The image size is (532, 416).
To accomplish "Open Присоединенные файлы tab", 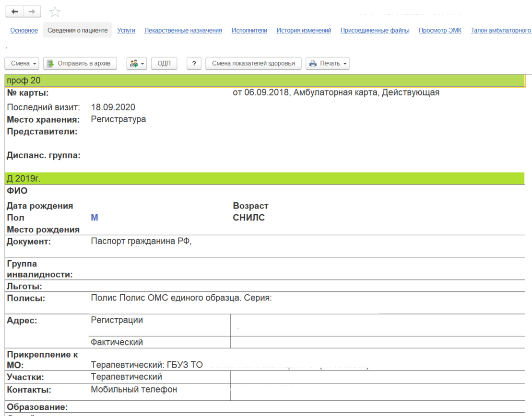I will [375, 30].
